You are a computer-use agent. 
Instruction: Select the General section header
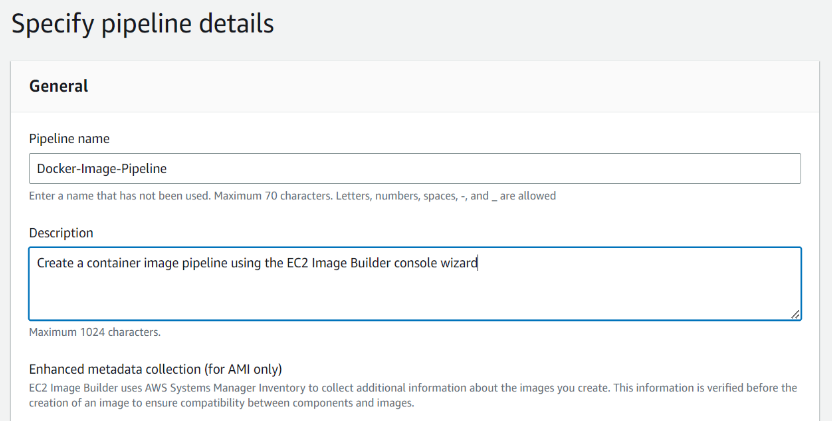pyautogui.click(x=59, y=86)
